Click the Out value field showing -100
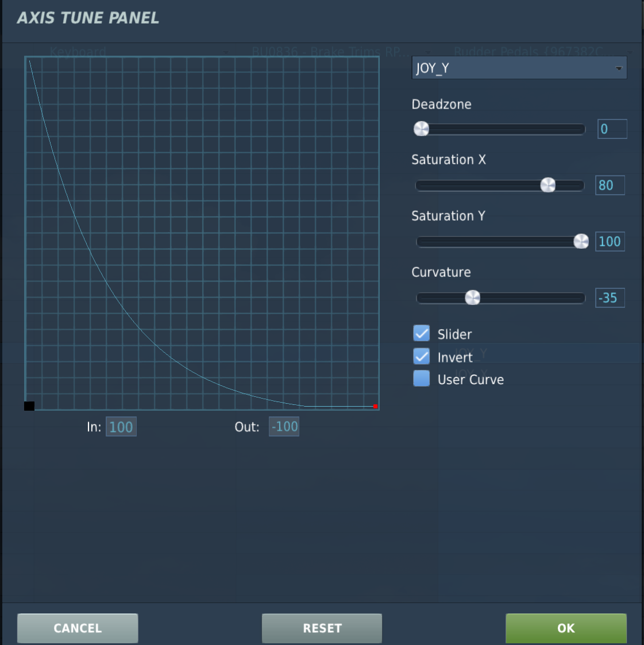Viewport: 644px width, 645px height. 284,427
